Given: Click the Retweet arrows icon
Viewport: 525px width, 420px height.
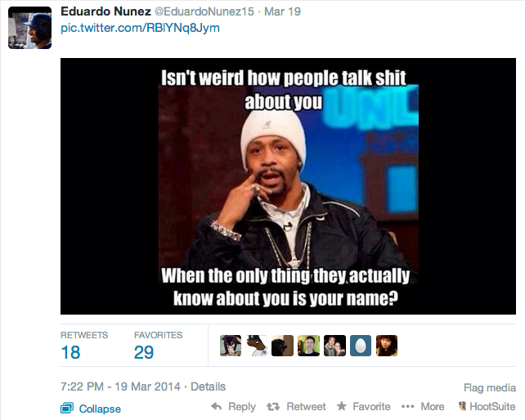Looking at the screenshot, I should coord(273,407).
